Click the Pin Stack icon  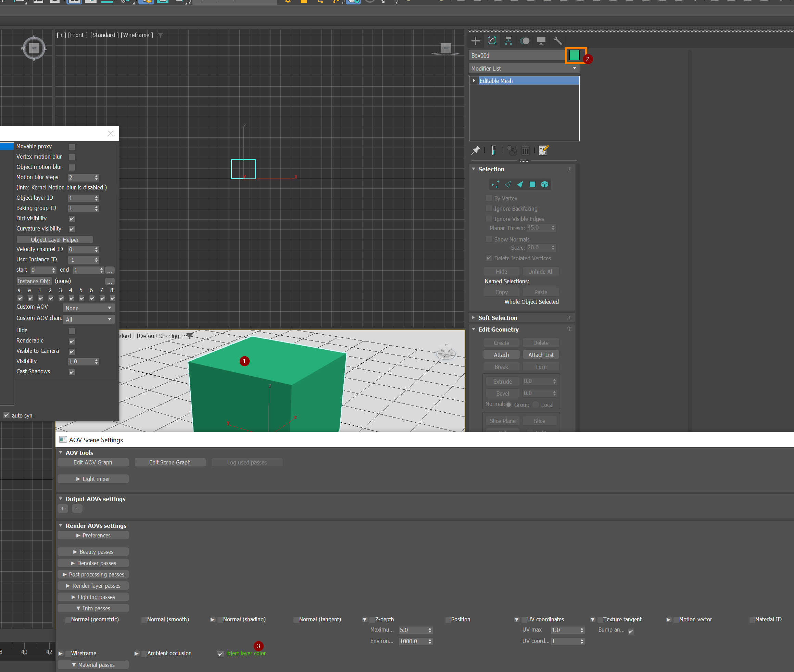point(476,150)
